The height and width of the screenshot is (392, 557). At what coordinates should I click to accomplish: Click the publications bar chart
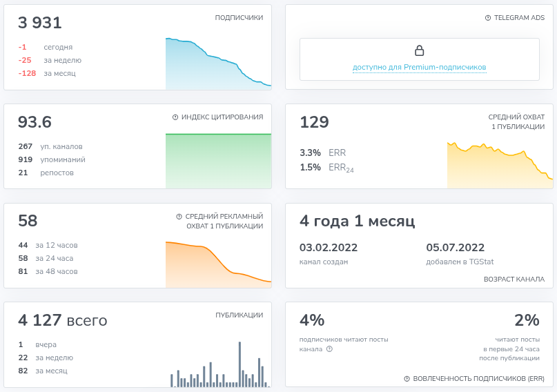220,364
